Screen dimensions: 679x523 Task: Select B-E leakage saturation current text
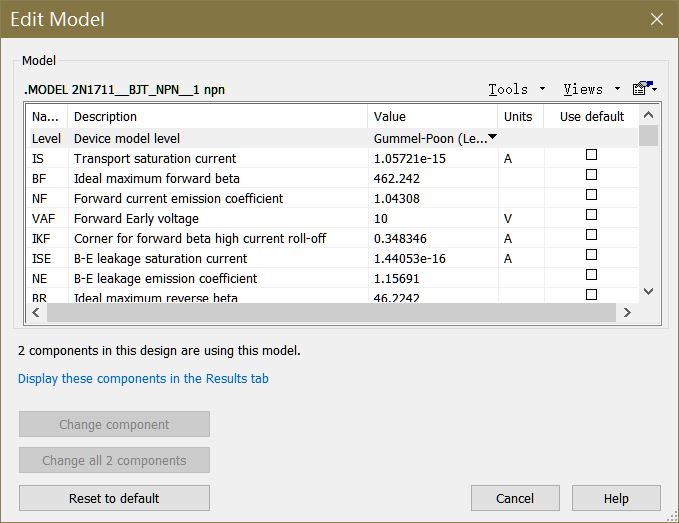pos(161,258)
